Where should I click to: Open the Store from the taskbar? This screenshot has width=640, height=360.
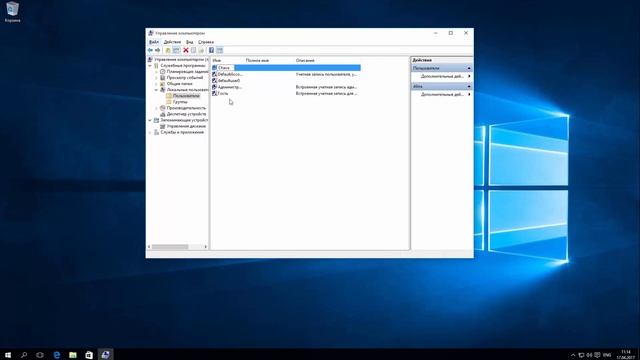[89, 355]
